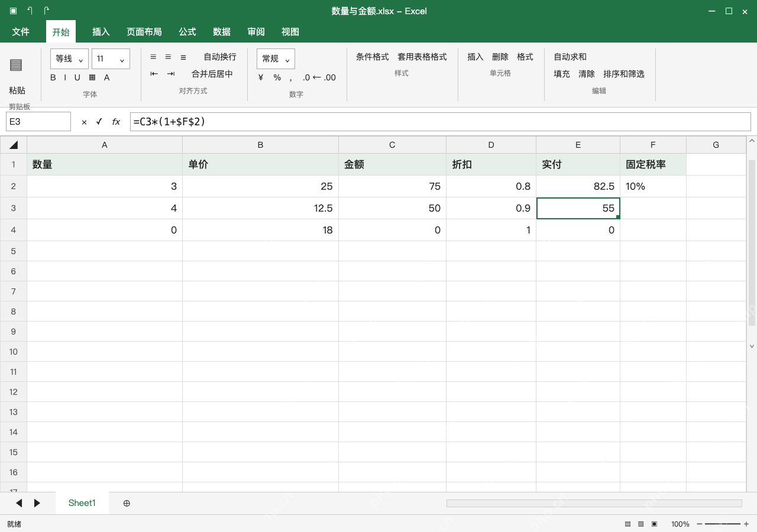Switch to the 插入 tab

pyautogui.click(x=101, y=32)
